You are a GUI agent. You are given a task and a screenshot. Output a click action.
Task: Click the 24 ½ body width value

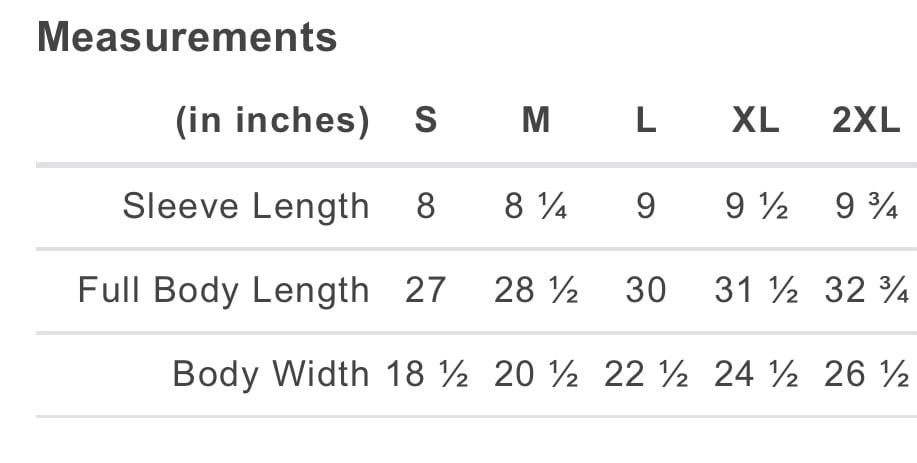tap(756, 374)
